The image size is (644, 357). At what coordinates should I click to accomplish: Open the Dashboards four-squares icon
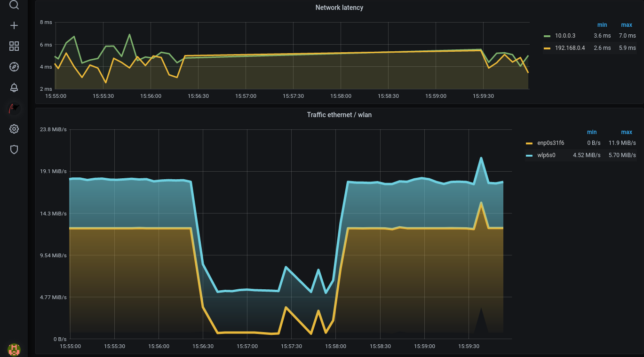[14, 46]
